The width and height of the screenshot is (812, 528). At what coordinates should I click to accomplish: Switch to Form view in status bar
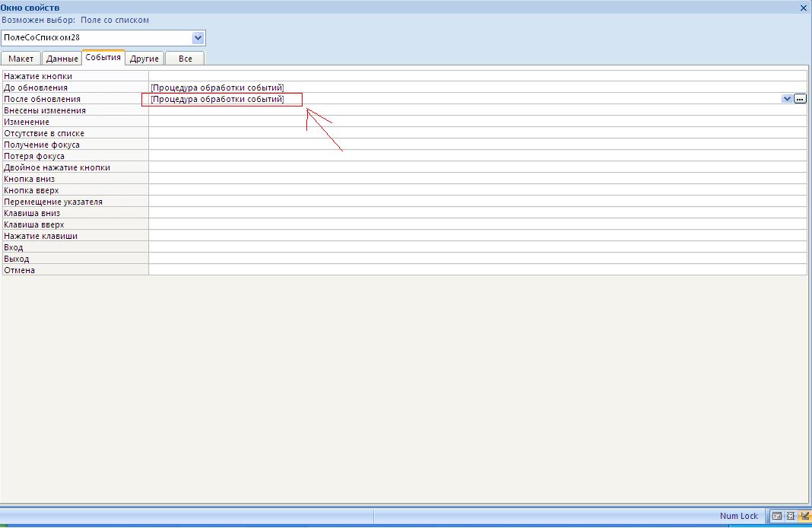777,516
